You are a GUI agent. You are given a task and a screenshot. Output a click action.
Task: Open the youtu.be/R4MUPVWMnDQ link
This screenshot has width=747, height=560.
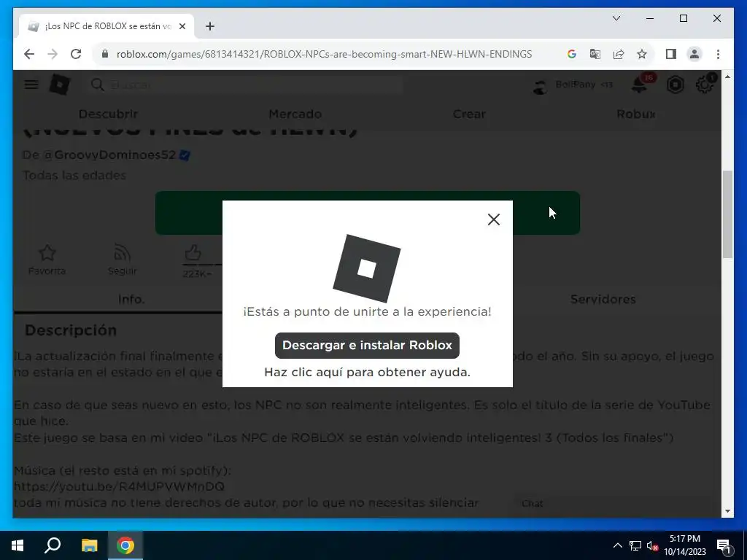point(119,486)
